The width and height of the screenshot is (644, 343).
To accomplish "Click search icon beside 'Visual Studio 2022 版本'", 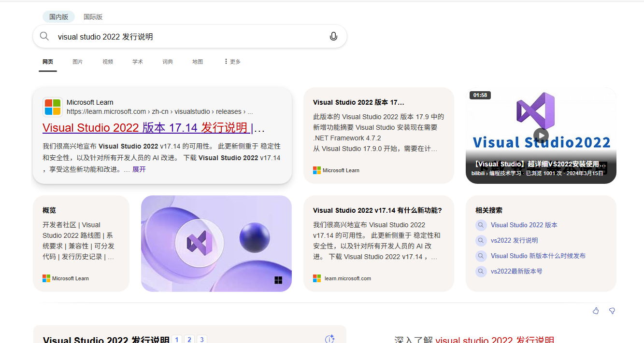I will [x=481, y=225].
